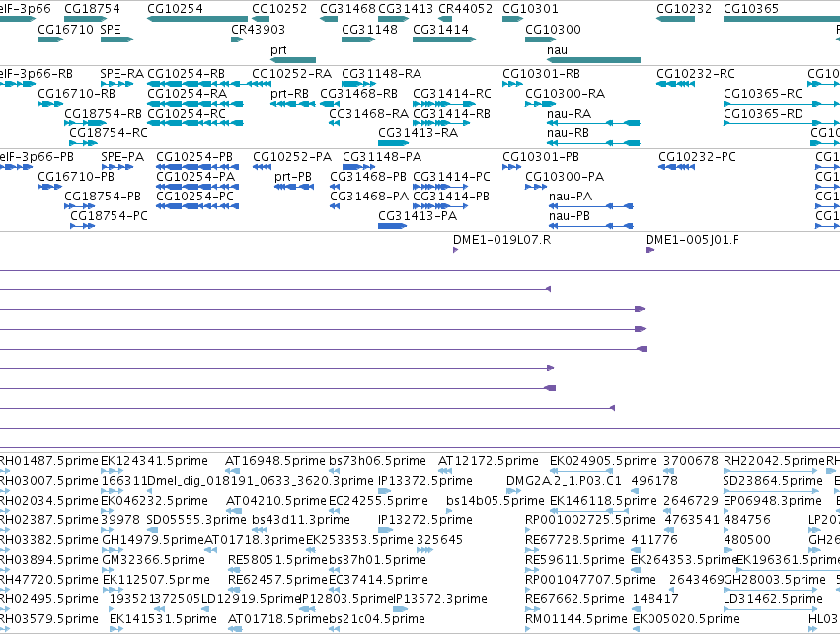Select the CG10252 gene label
The image size is (840, 634).
click(279, 9)
